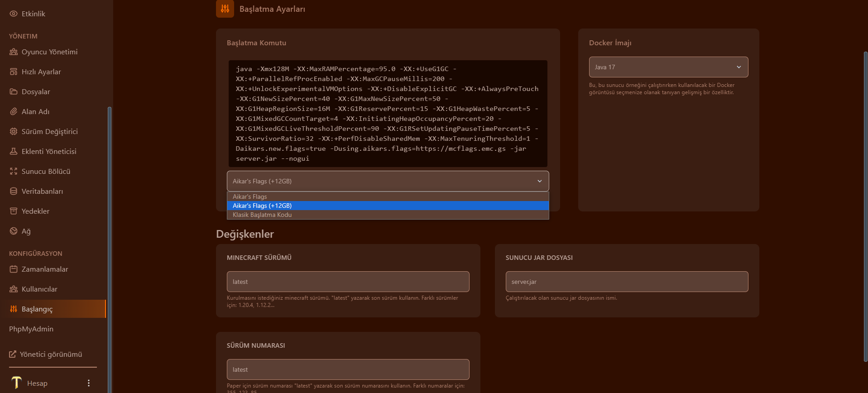The width and height of the screenshot is (868, 393).
Task: Click the startup flags select box
Action: 388,181
